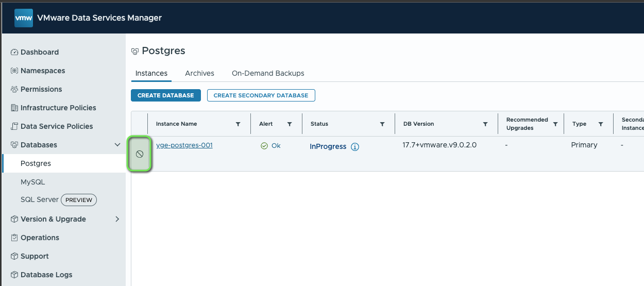Click the info icon next to InProgress status
Image resolution: width=644 pixels, height=286 pixels.
click(355, 147)
